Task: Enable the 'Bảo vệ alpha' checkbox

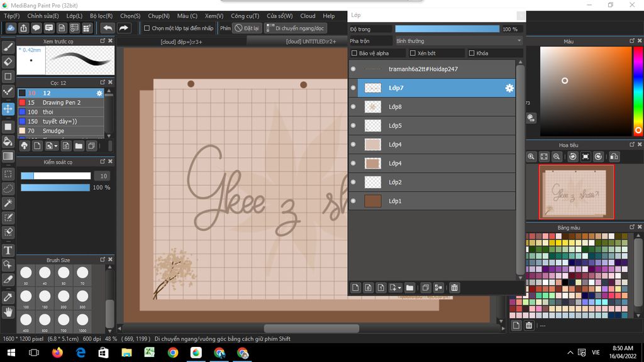Action: [x=354, y=53]
